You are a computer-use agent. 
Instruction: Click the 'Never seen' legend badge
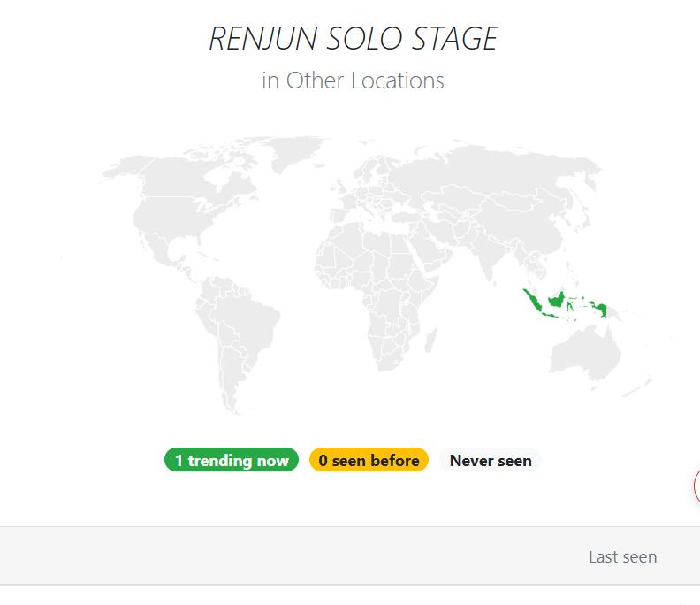491,460
